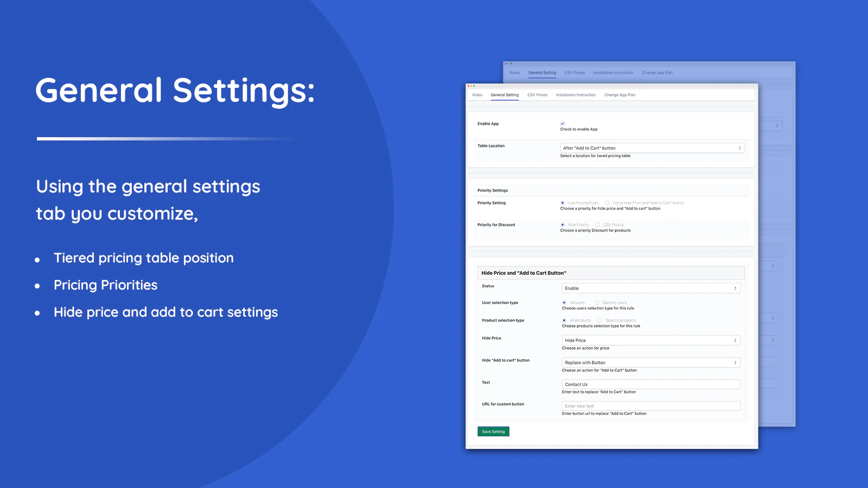Viewport: 868px width, 488px height.
Task: Expand the Status dropdown showing Enable
Action: tap(650, 288)
